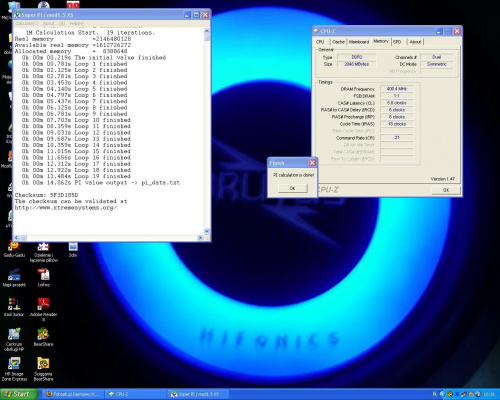Click the memory Type field showing DDR2
Viewport: 500px width, 400px height.
[357, 57]
